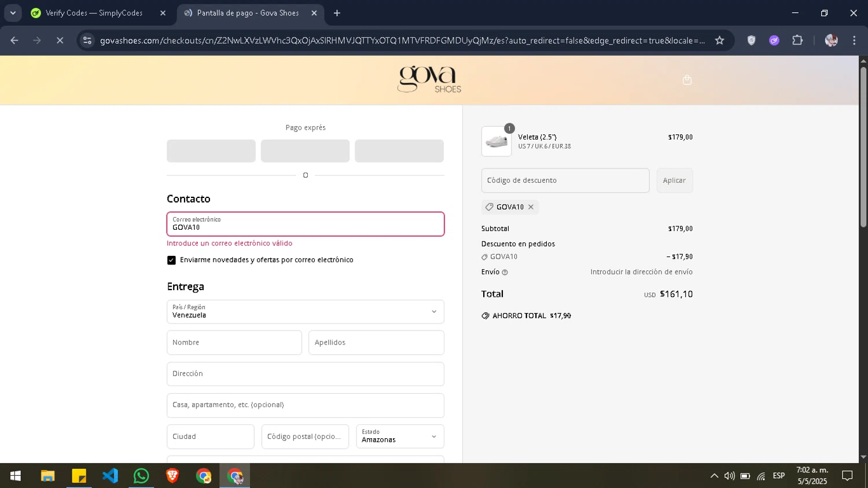The width and height of the screenshot is (868, 488).
Task: Uncheck Enviarme novedades y ofertas checkbox
Action: click(x=171, y=260)
